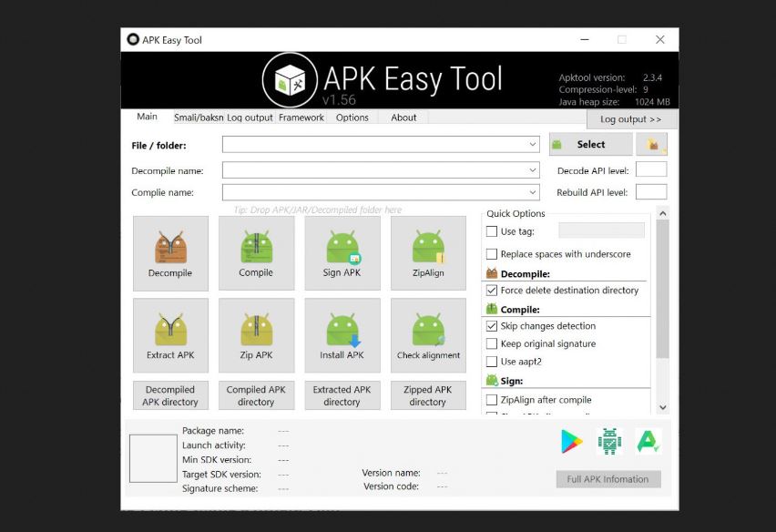
Task: Expand the Decompile name dropdown
Action: [533, 169]
